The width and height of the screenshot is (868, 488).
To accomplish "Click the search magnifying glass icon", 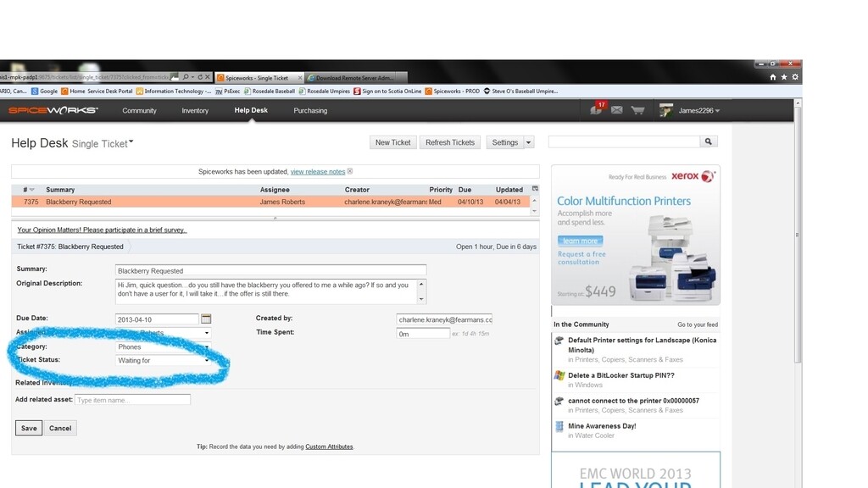I will pos(709,141).
